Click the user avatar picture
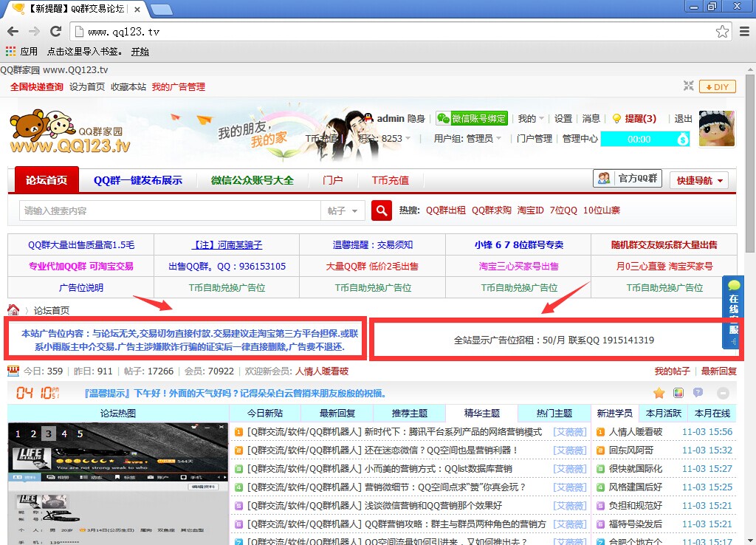Image resolution: width=756 pixels, height=545 pixels. (716, 129)
